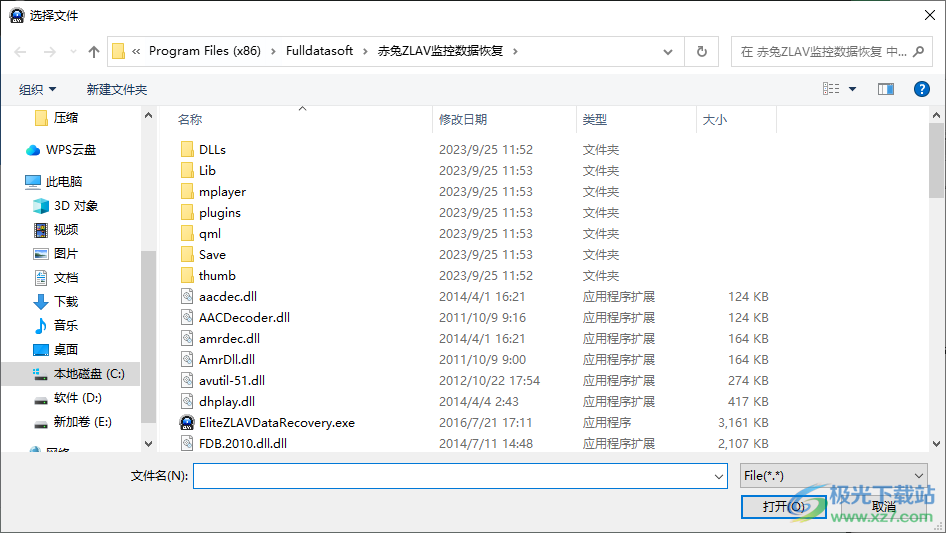Select the qml folder icon
Viewport: 946px width, 533px height.
[x=188, y=233]
